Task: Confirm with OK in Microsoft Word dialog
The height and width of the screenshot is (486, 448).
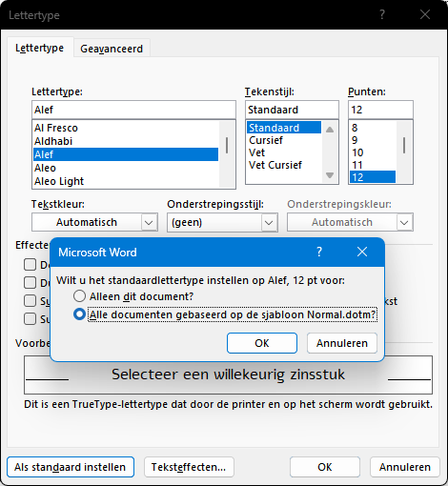Action: pyautogui.click(x=262, y=343)
